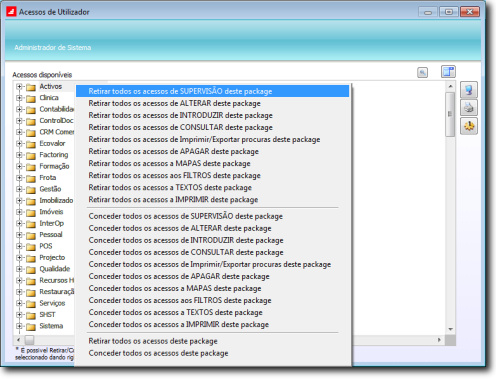Choose Retirar todos os acessos a IMPRIMIR
This screenshot has height=379, width=496.
pos(213,199)
